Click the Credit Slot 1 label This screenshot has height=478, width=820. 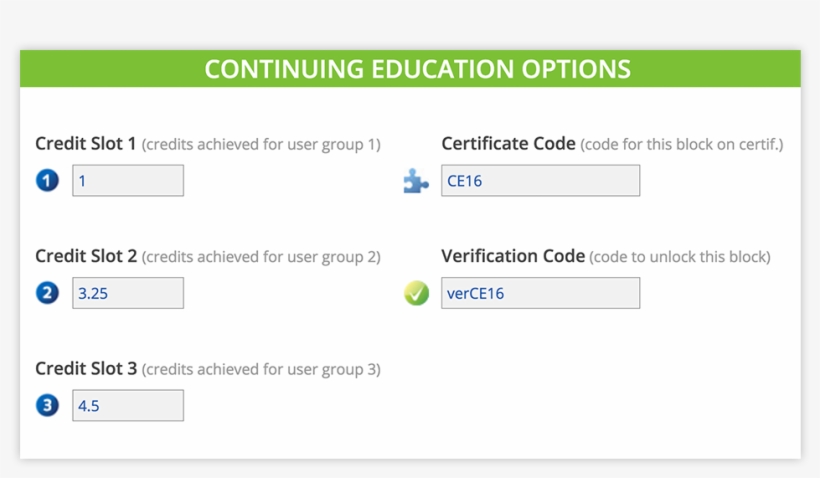(x=86, y=144)
